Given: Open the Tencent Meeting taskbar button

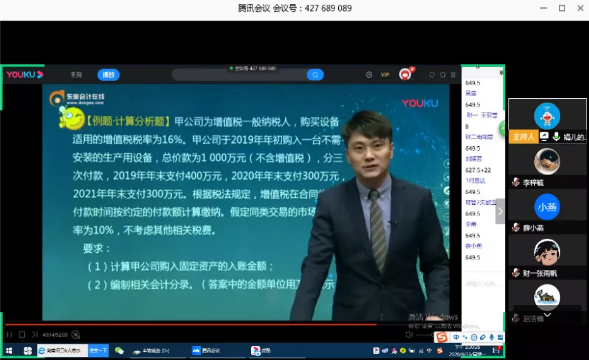Looking at the screenshot, I should (x=206, y=351).
